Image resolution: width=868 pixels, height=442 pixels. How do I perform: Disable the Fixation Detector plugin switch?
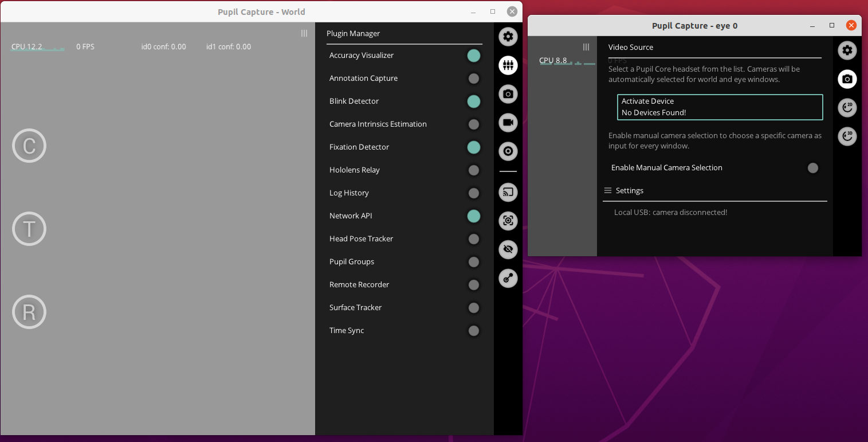(473, 147)
